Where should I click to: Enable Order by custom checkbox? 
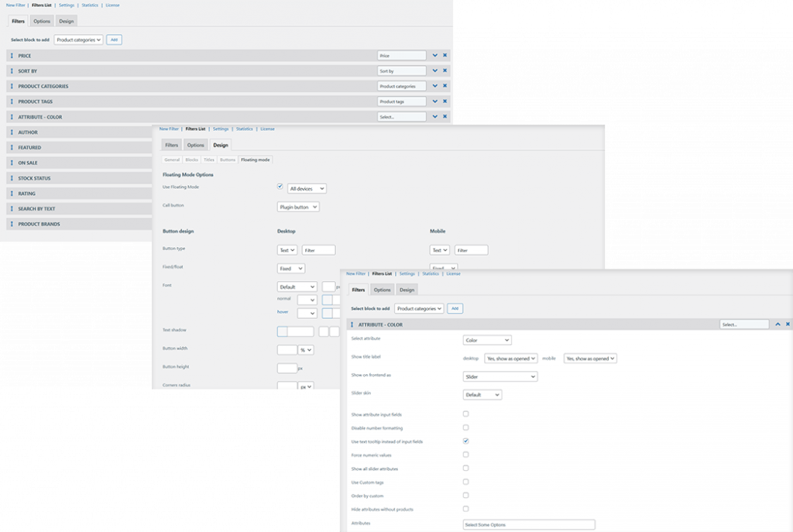pos(465,495)
